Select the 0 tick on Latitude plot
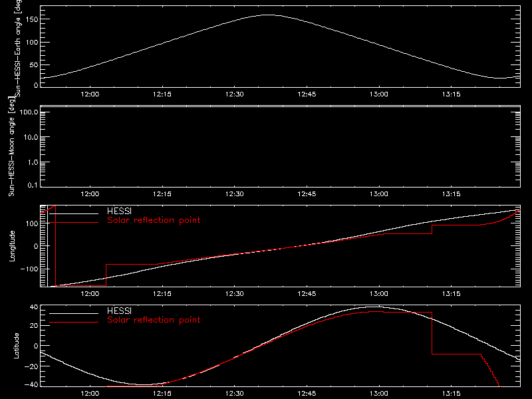Viewport: 532px width, 399px height. [x=36, y=346]
